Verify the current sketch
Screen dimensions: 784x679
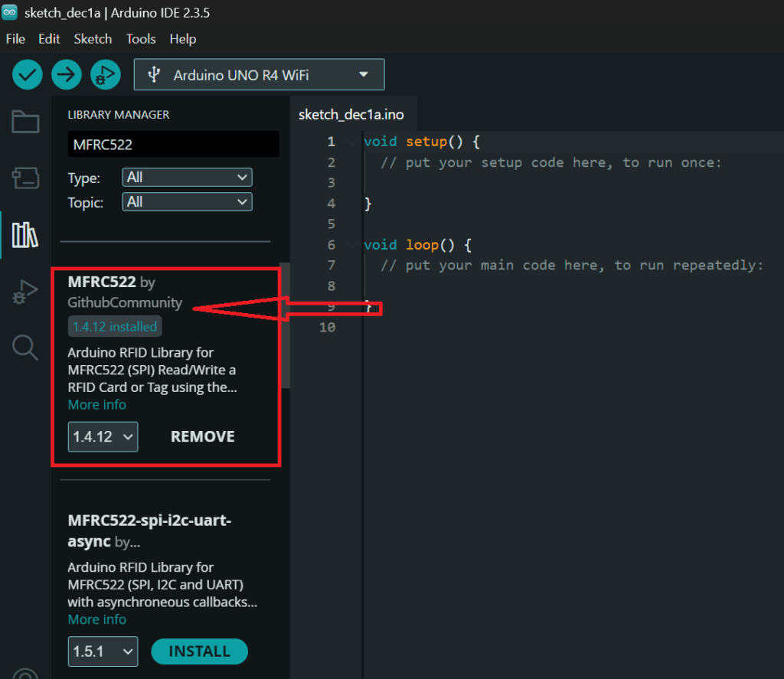[27, 74]
